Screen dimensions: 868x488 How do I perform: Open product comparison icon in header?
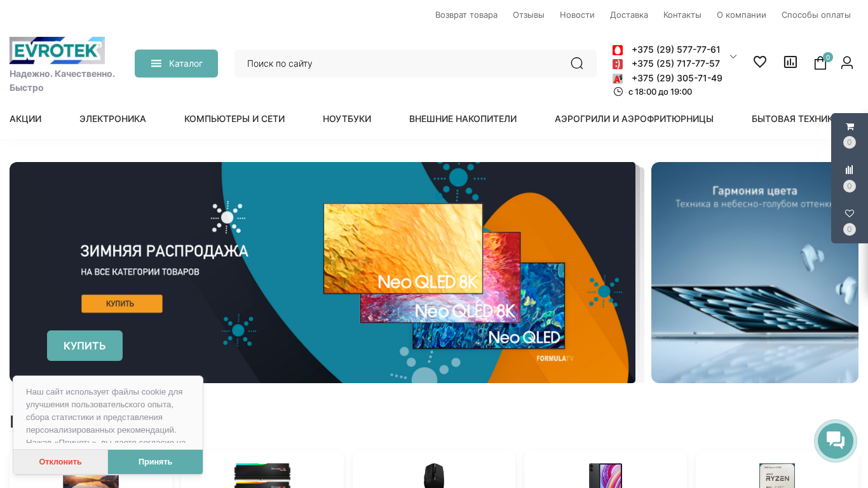tap(790, 62)
